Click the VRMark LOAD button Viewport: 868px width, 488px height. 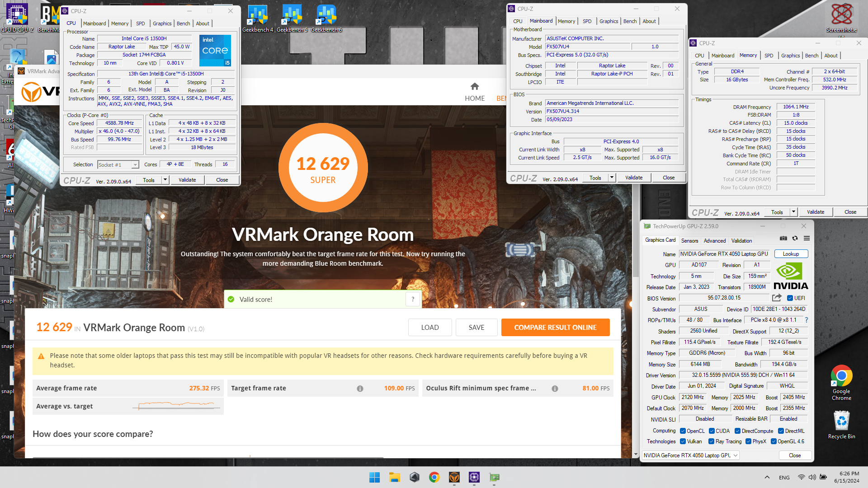430,328
